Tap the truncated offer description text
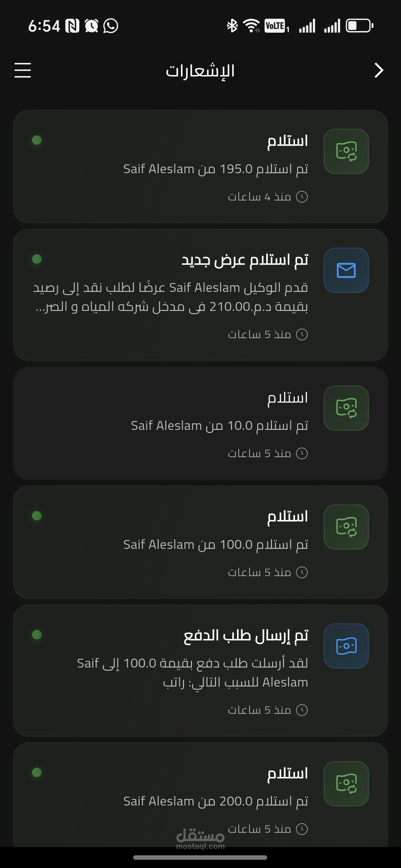The image size is (401, 868). (x=170, y=297)
